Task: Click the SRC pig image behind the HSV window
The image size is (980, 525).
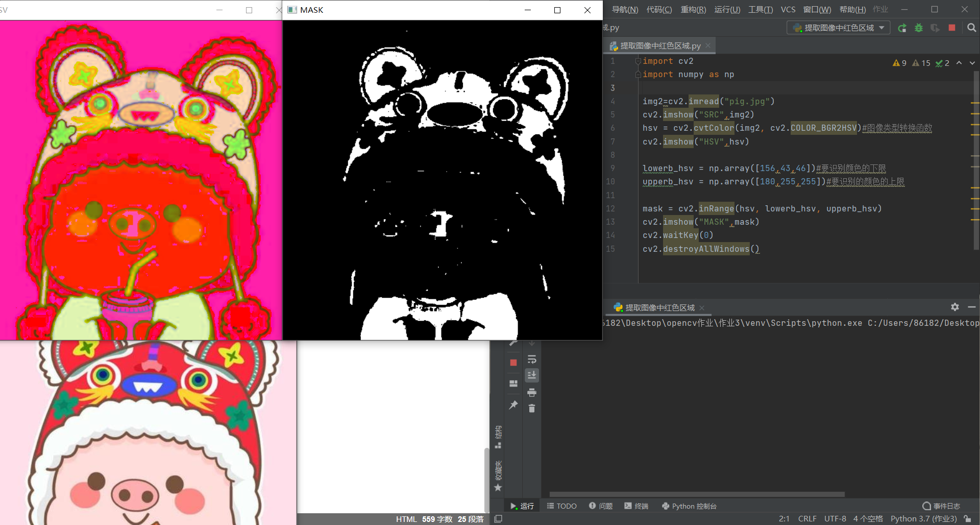Action: coord(148,432)
